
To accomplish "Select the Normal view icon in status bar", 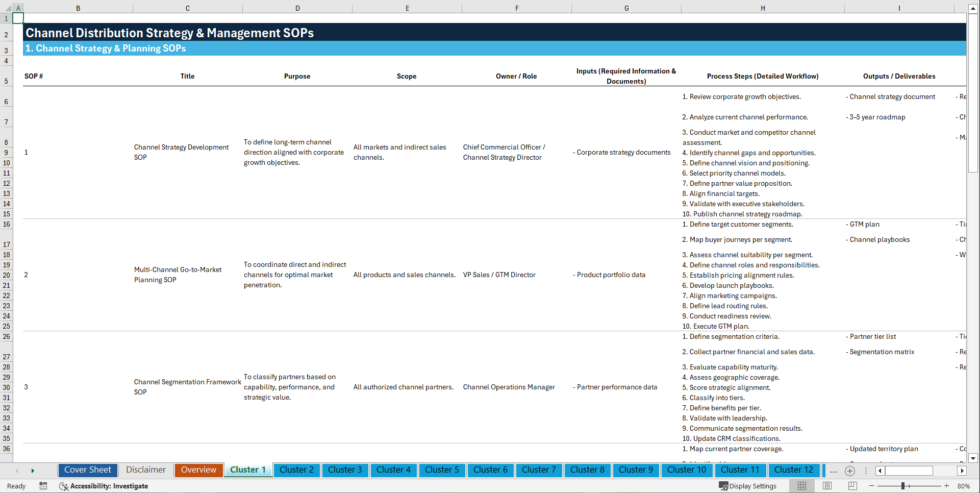I will coord(801,486).
